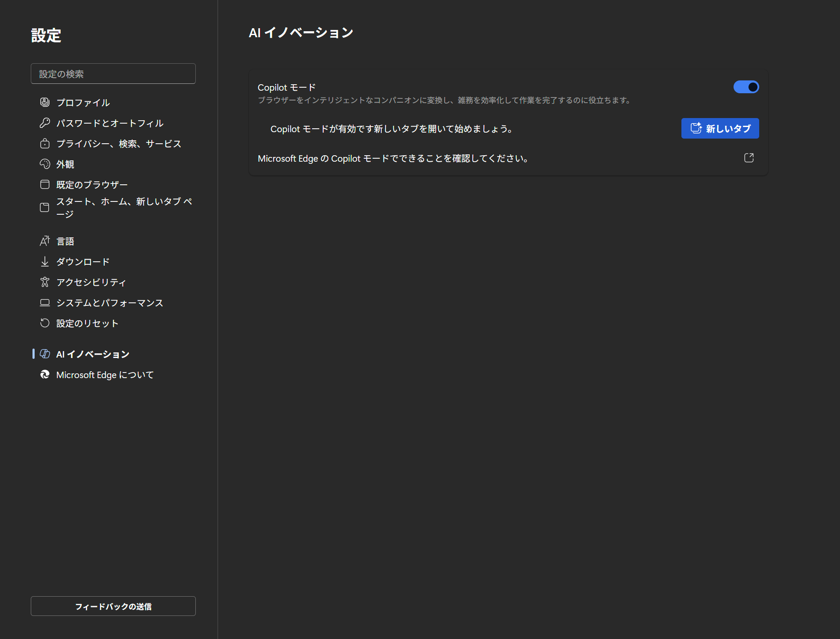Click the profile icon beside プロファイル
The width and height of the screenshot is (840, 639).
(x=44, y=102)
